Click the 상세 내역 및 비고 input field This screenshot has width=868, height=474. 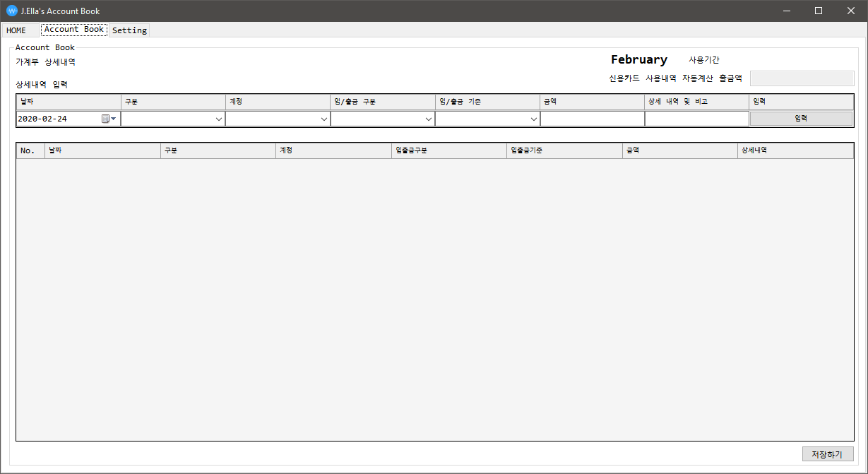click(x=697, y=119)
